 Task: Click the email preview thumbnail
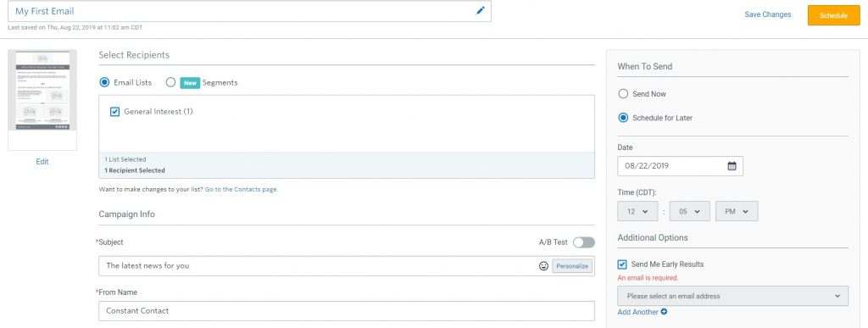point(42,91)
